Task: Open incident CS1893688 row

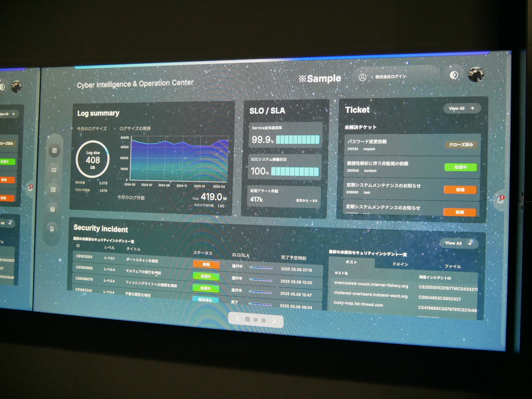Action: click(x=197, y=274)
